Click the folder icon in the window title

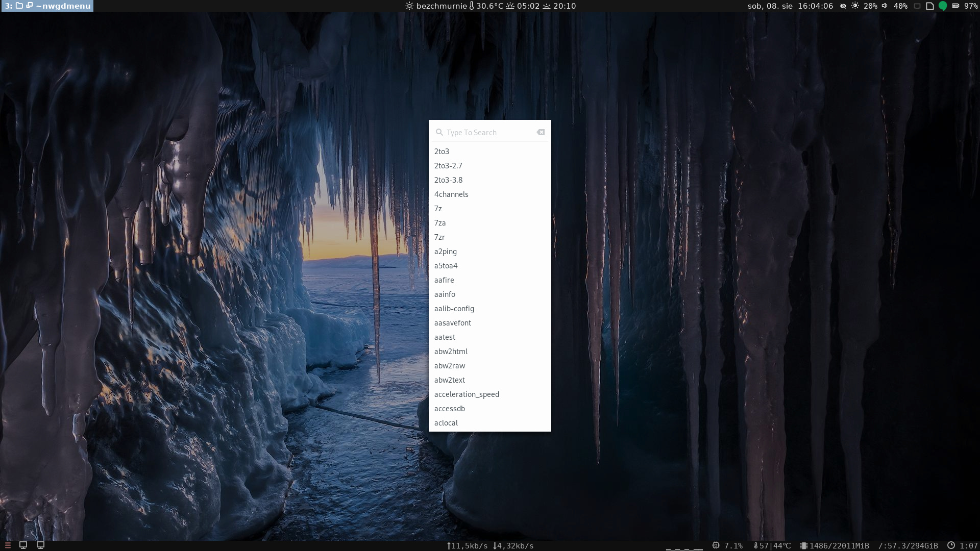(19, 6)
